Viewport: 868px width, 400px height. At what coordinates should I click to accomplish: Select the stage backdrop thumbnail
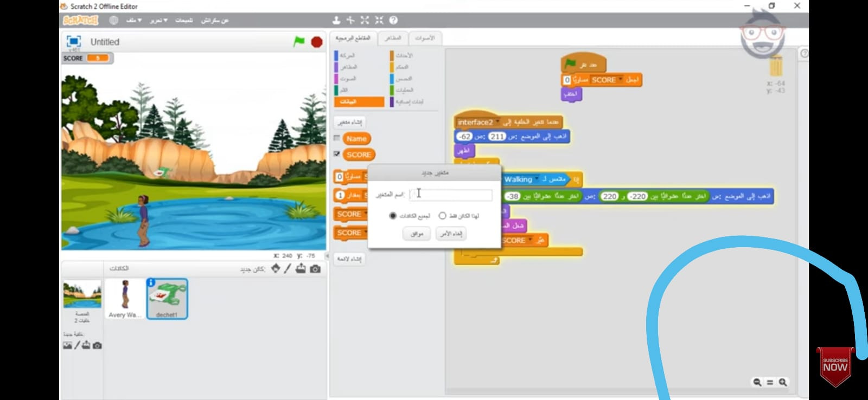click(x=82, y=294)
